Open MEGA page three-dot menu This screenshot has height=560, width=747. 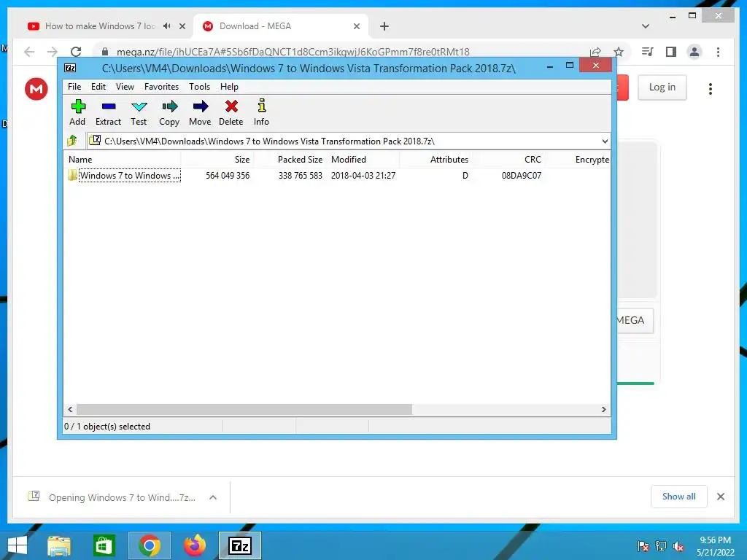point(711,88)
